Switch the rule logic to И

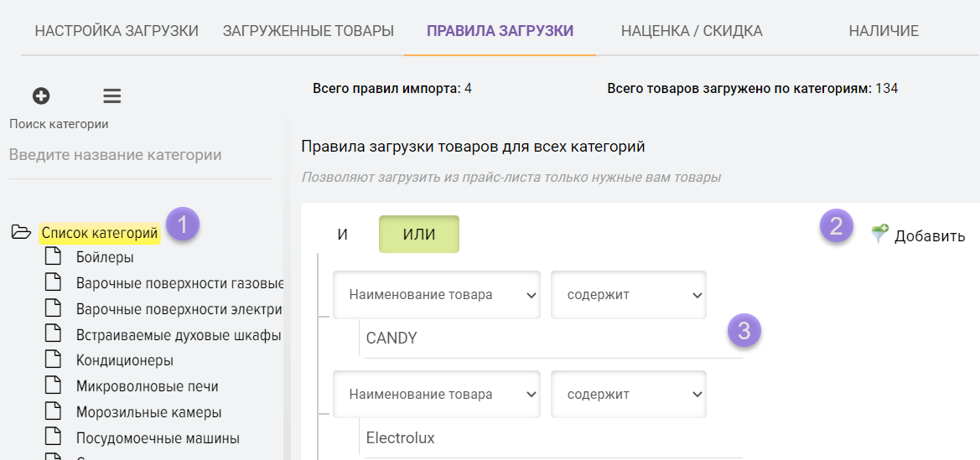pyautogui.click(x=342, y=235)
